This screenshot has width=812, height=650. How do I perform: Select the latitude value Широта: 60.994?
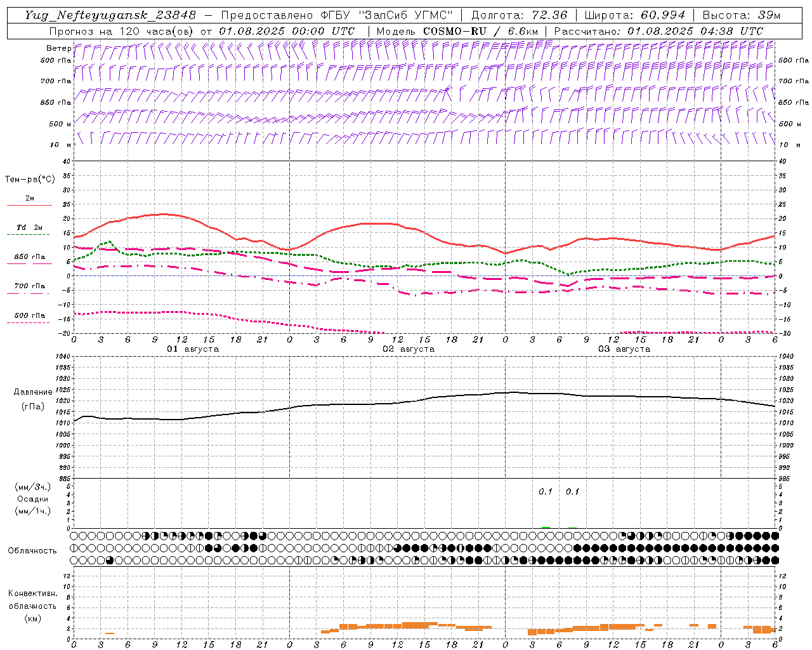click(x=634, y=15)
